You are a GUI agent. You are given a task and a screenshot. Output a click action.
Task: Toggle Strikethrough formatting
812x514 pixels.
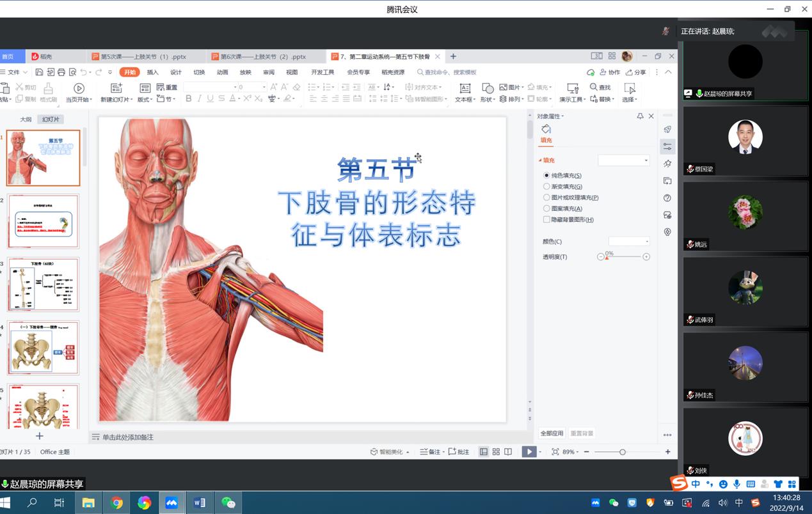(x=221, y=98)
